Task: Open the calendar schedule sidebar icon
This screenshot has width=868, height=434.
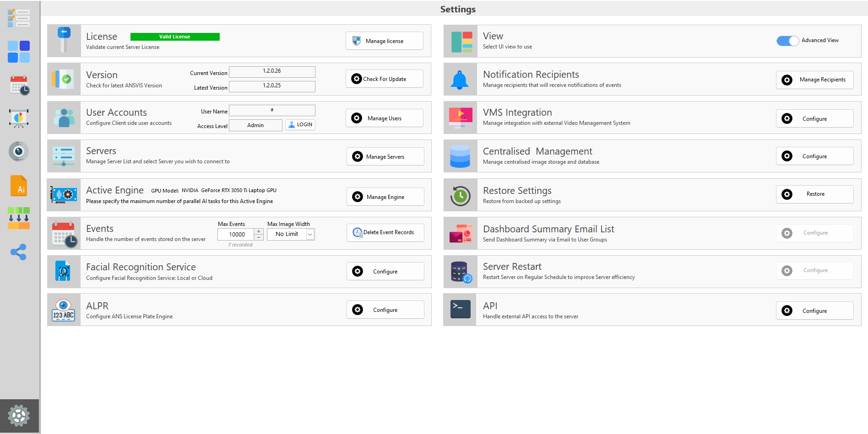Action: (x=19, y=86)
